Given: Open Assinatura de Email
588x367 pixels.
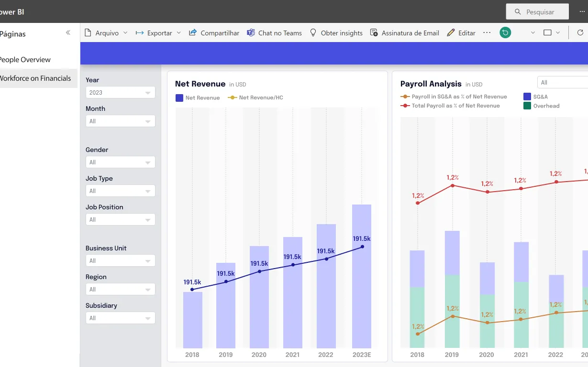Looking at the screenshot, I should coord(405,33).
